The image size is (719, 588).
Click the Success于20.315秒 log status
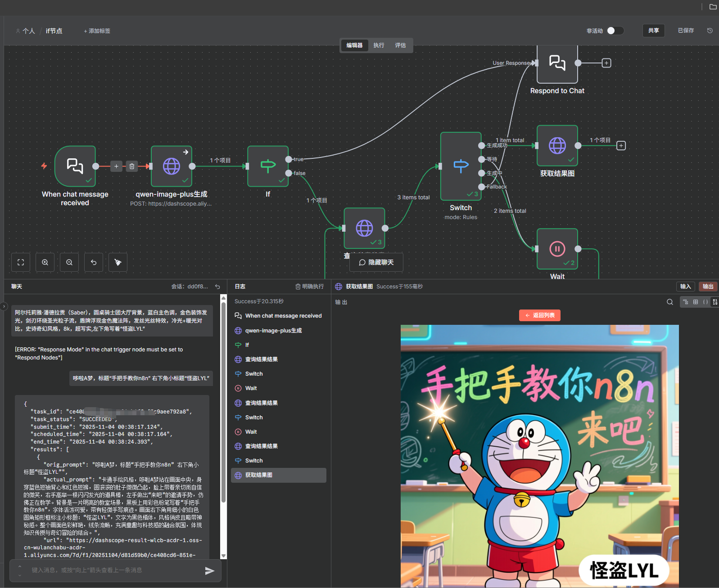point(259,301)
